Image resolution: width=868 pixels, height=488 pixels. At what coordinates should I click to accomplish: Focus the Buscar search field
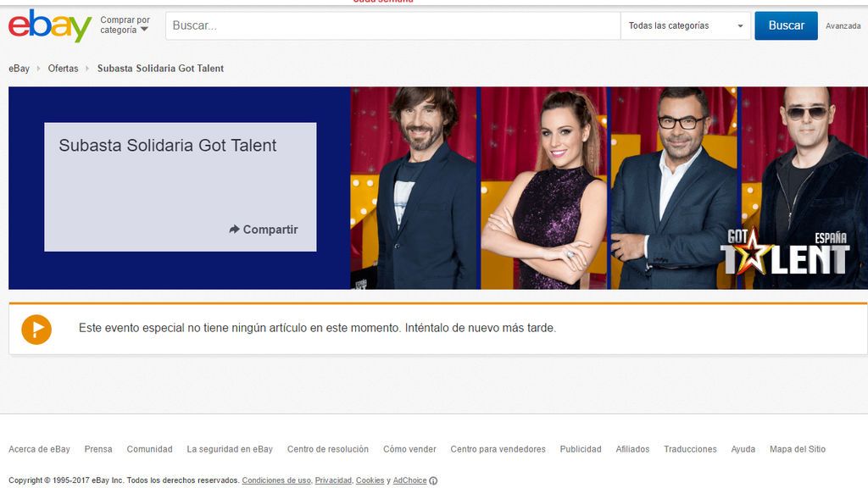tap(392, 25)
